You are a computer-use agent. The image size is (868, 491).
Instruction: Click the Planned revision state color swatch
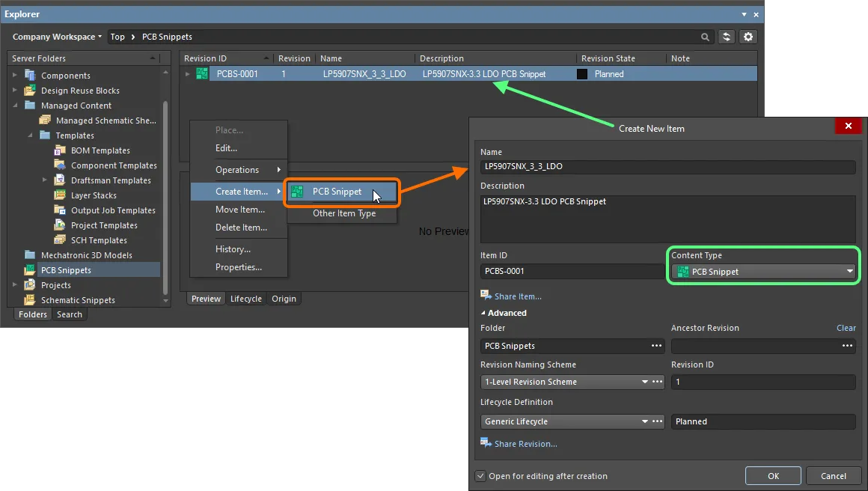[x=582, y=74]
